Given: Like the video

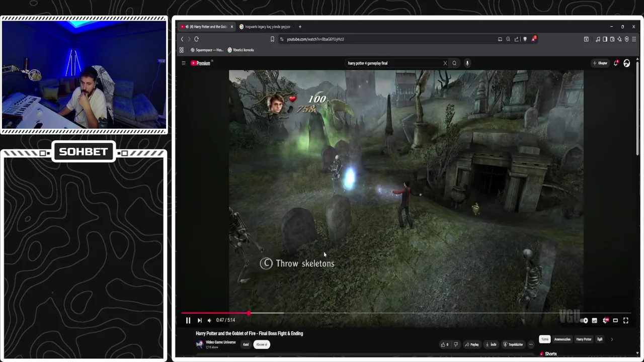Looking at the screenshot, I should (x=444, y=344).
